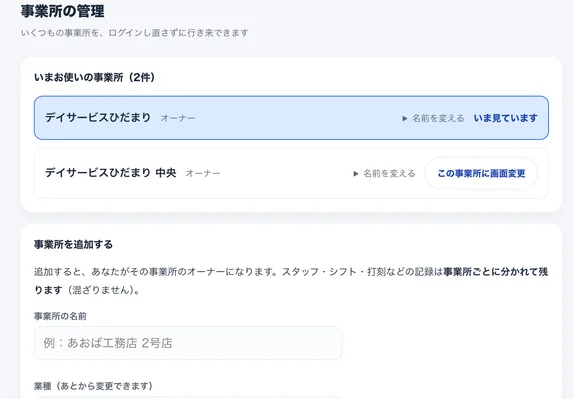Screen dimensions: 574x399
Task: Click the 事業所の名前 field label
Action: click(x=60, y=316)
